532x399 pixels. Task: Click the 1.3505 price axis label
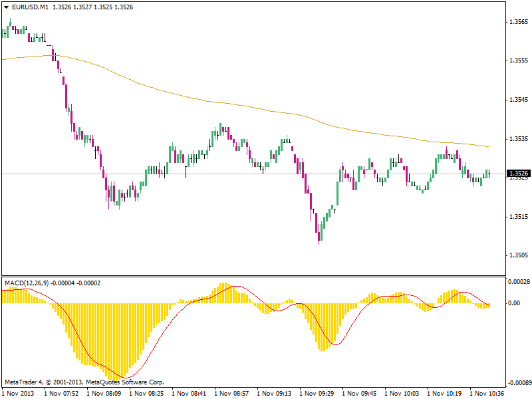(x=519, y=255)
